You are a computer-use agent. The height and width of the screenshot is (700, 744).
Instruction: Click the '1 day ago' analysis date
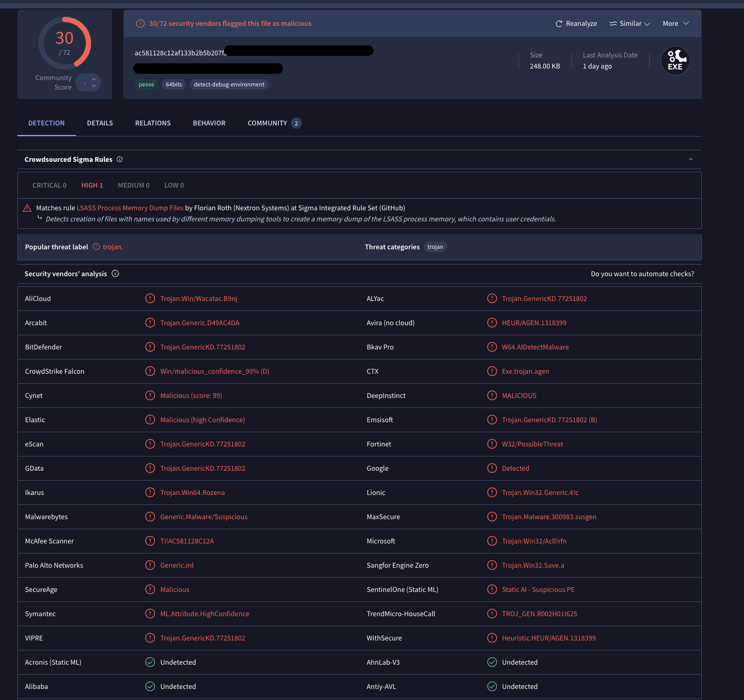click(x=598, y=66)
